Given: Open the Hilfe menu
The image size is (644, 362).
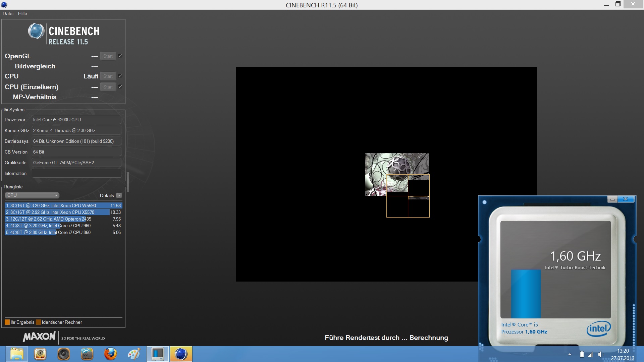Looking at the screenshot, I should (x=22, y=13).
